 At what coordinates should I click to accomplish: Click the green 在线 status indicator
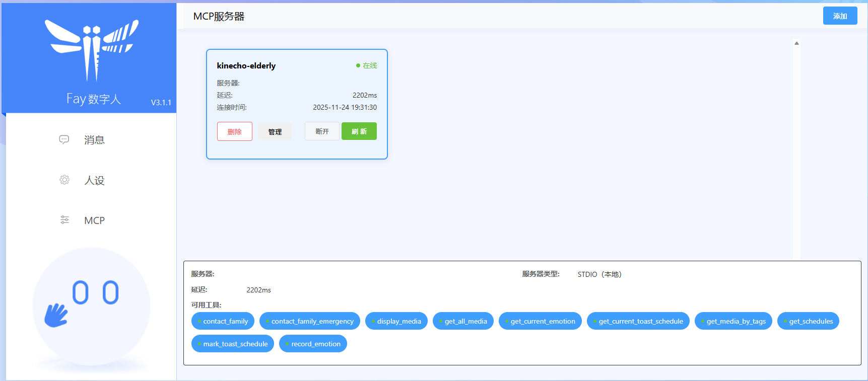[x=366, y=65]
